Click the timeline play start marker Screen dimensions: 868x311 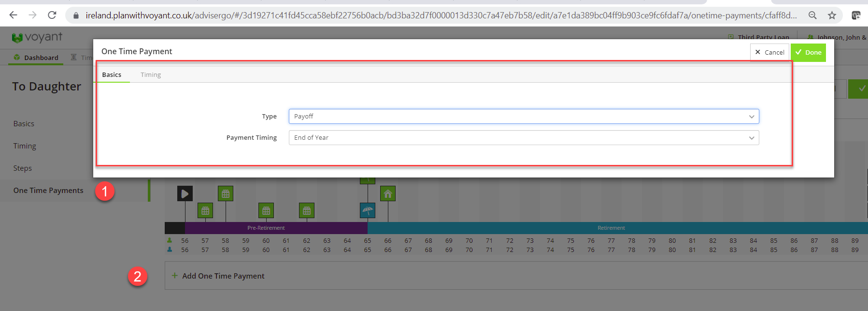[185, 194]
